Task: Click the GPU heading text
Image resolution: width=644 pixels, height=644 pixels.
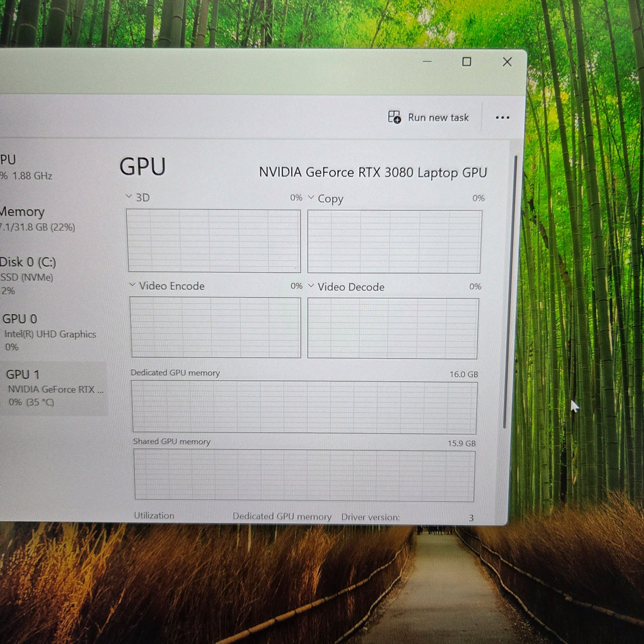Action: point(142,167)
